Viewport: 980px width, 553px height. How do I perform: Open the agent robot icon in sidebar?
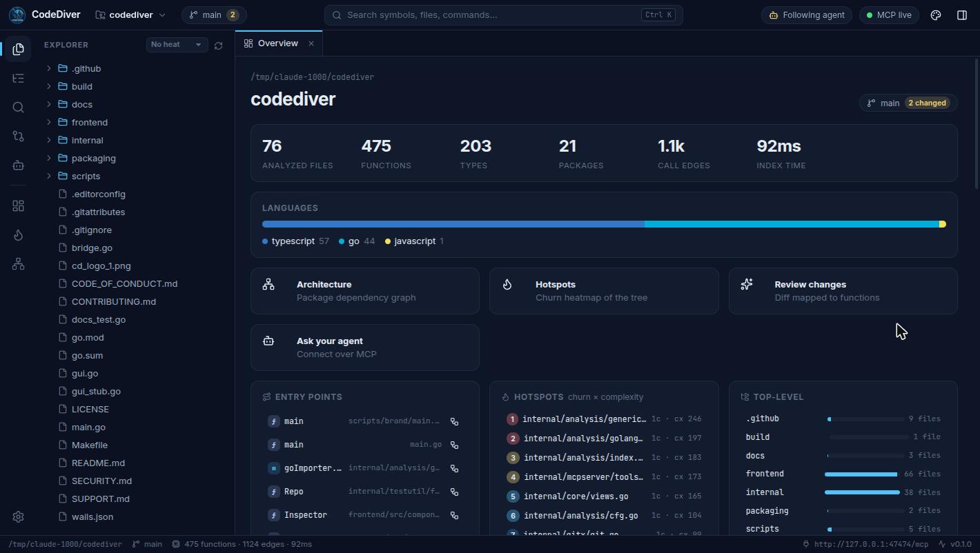pyautogui.click(x=19, y=165)
